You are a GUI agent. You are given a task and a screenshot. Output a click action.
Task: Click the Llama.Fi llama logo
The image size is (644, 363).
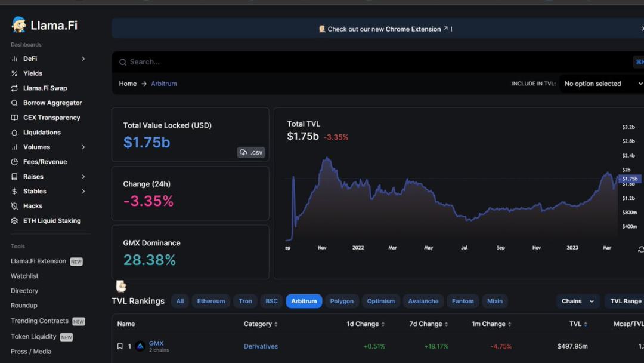(19, 24)
